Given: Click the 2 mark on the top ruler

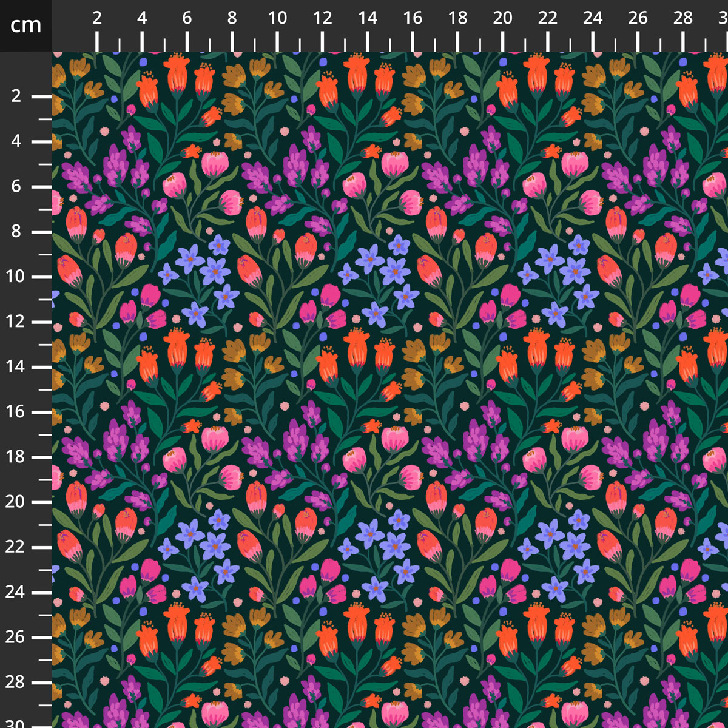Looking at the screenshot, I should point(97,18).
